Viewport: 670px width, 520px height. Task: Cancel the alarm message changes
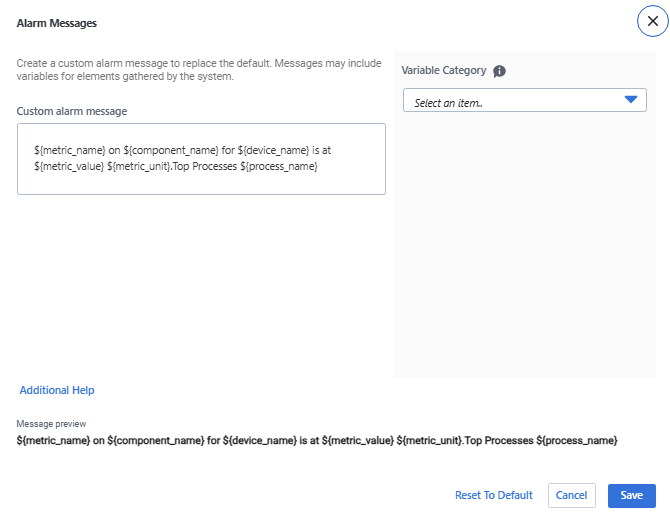click(x=571, y=495)
